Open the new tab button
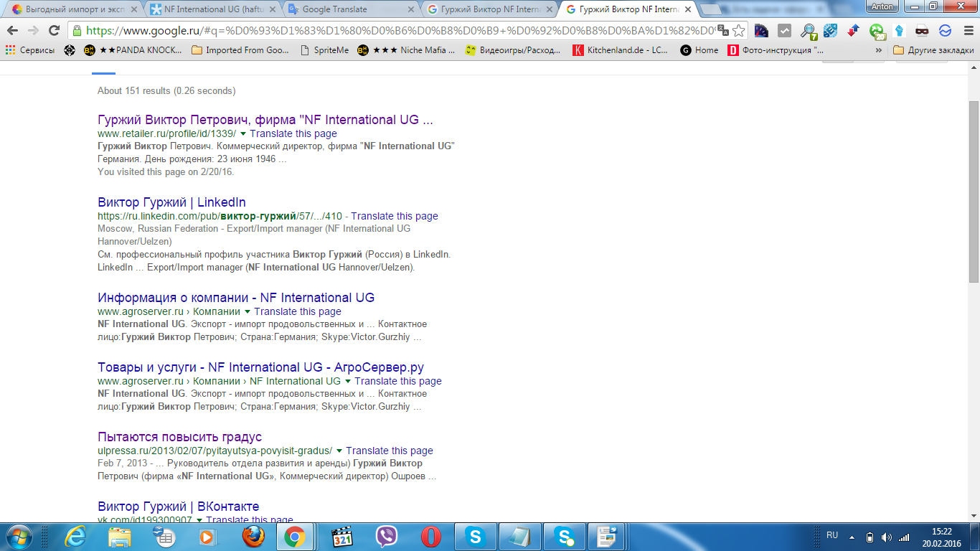 (x=710, y=9)
